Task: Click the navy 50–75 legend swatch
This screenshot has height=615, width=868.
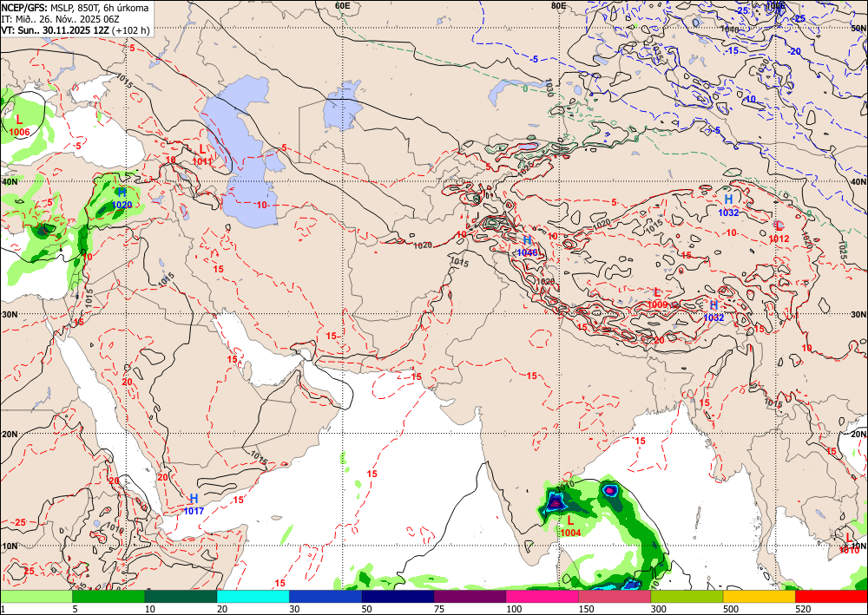Action: 398,597
